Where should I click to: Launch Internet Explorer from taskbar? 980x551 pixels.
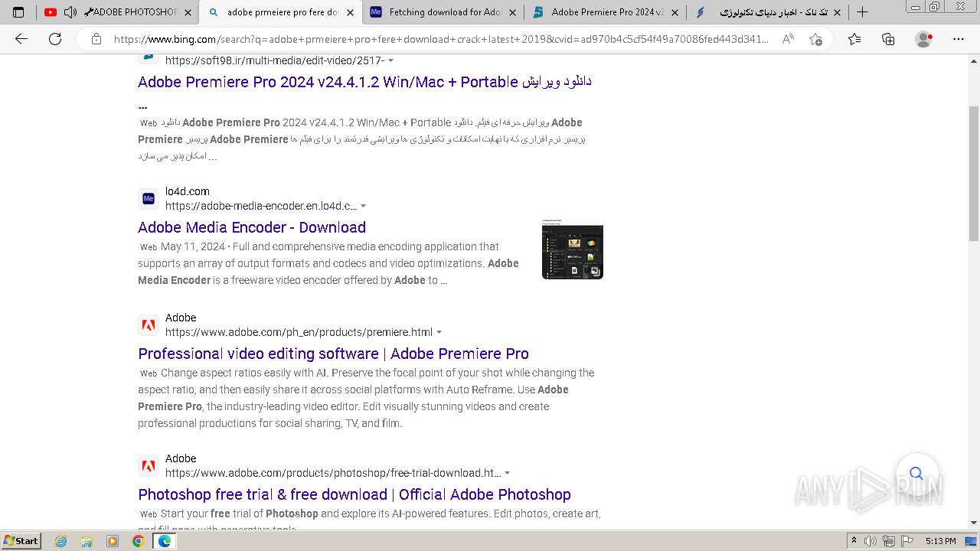point(61,541)
